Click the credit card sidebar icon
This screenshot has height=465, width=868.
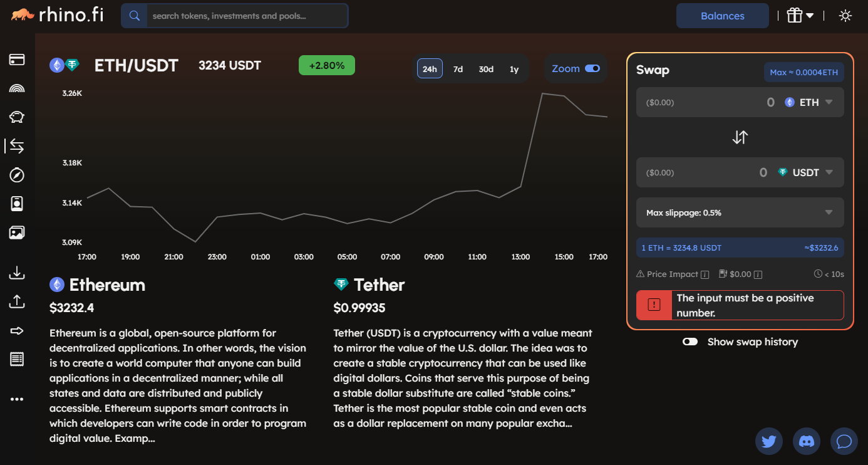[x=17, y=60]
